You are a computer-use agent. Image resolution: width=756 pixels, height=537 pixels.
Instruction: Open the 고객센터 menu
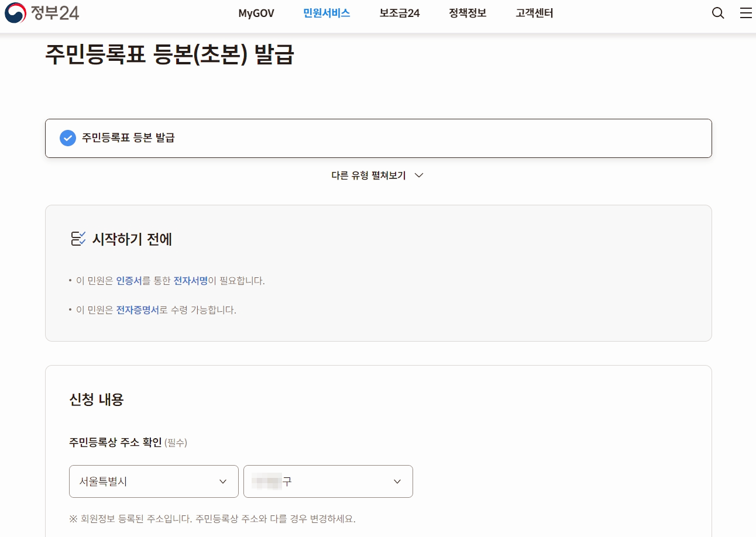click(534, 13)
